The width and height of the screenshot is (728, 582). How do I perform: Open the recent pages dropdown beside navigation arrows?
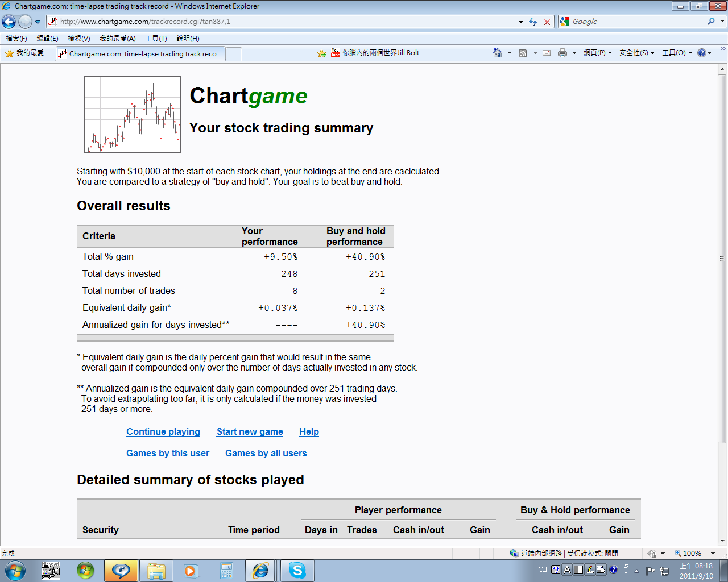(38, 22)
